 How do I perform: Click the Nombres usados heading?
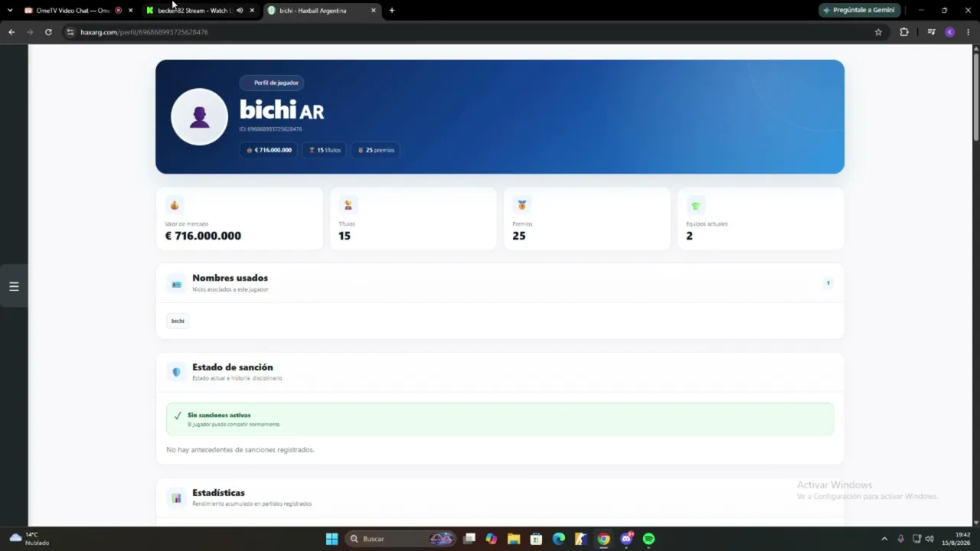(x=230, y=278)
